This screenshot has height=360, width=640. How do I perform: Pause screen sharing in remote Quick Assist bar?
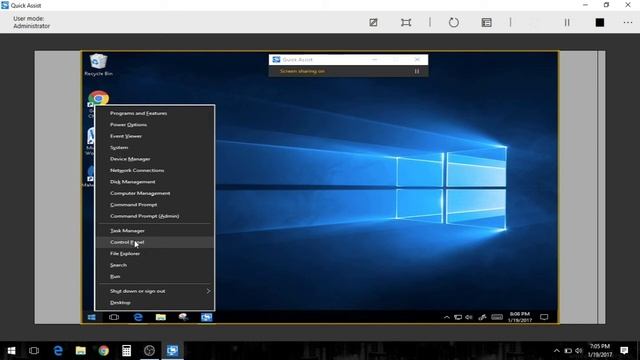click(417, 71)
